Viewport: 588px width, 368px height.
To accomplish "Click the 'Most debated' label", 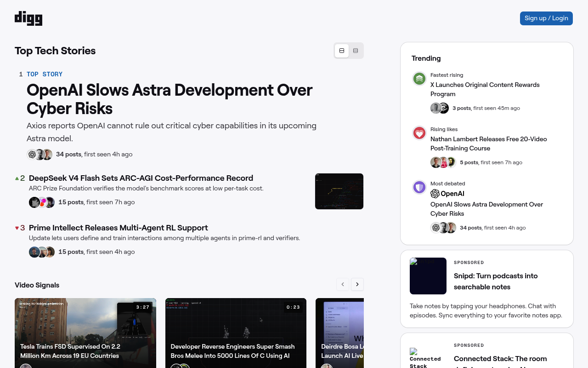I will pos(448,184).
